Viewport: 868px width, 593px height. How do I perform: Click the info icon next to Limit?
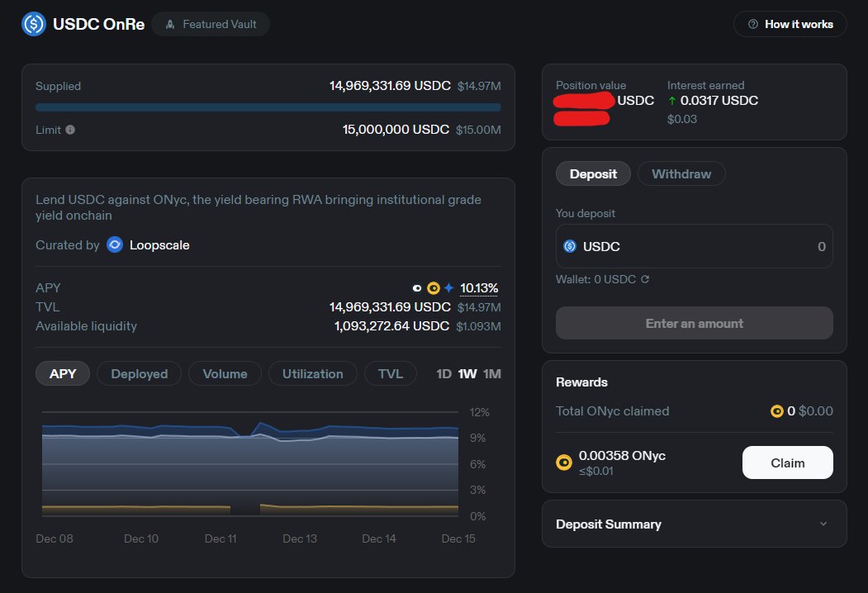[x=70, y=130]
